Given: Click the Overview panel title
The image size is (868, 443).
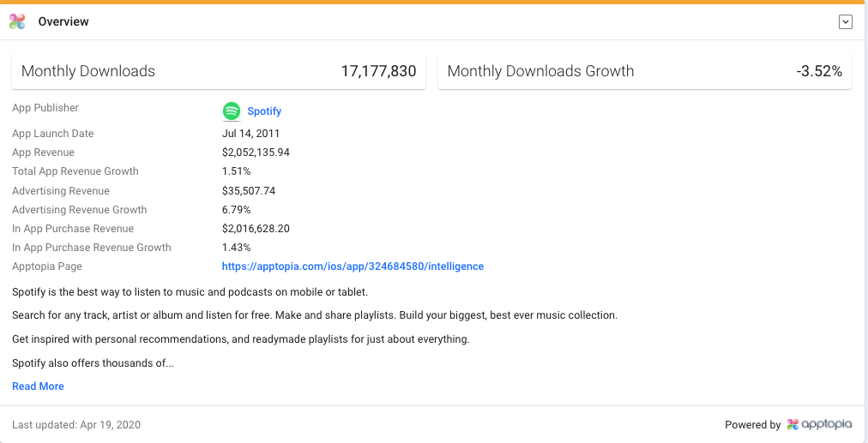Looking at the screenshot, I should [63, 21].
